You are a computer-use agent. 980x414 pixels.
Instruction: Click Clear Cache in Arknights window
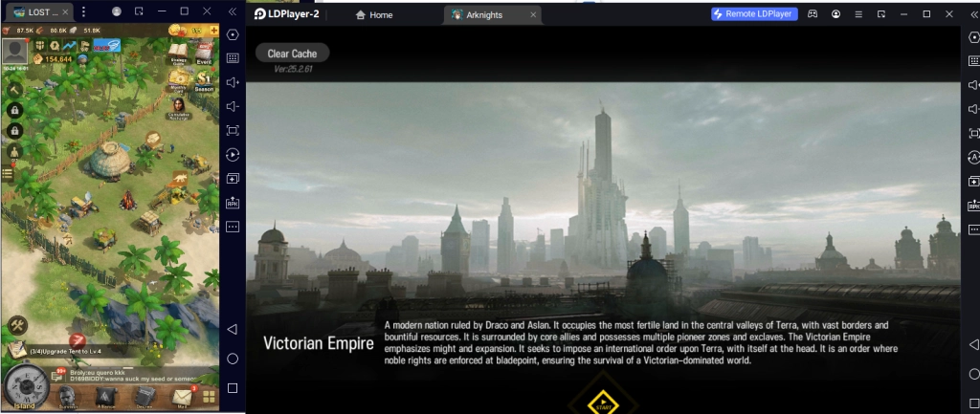coord(292,54)
